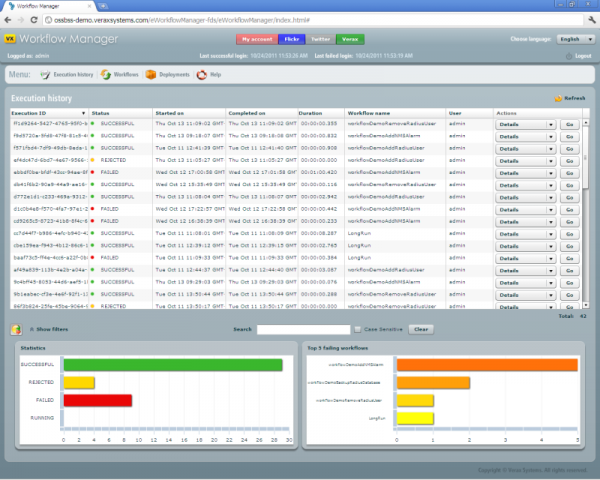This screenshot has width=600, height=480.
Task: Expand the Details dropdown in the first row
Action: 551,125
